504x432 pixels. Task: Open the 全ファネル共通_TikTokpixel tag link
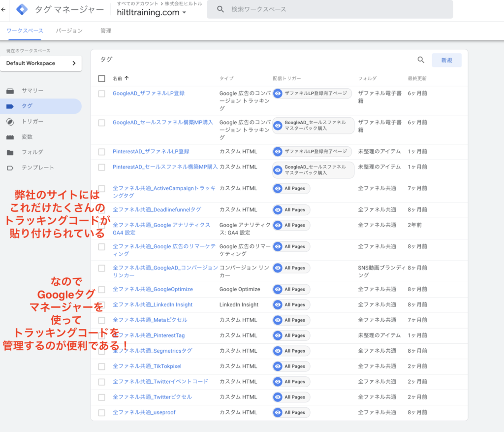(147, 366)
